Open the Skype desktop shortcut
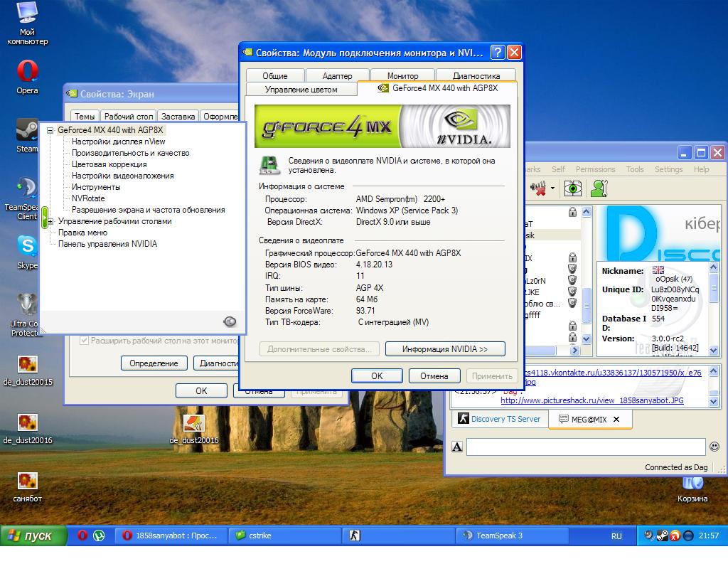728x586 pixels. pos(27,252)
